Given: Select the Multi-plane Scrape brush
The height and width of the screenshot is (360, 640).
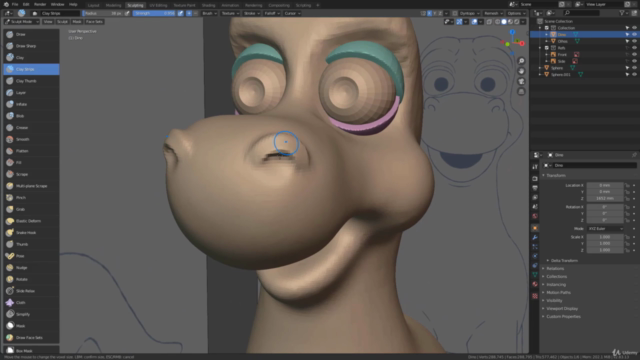Looking at the screenshot, I should point(31,186).
